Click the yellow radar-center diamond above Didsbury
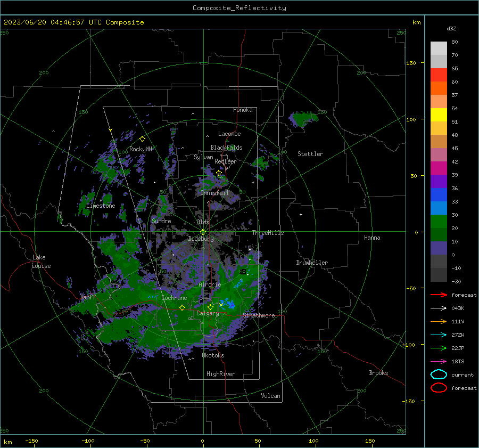 (203, 232)
